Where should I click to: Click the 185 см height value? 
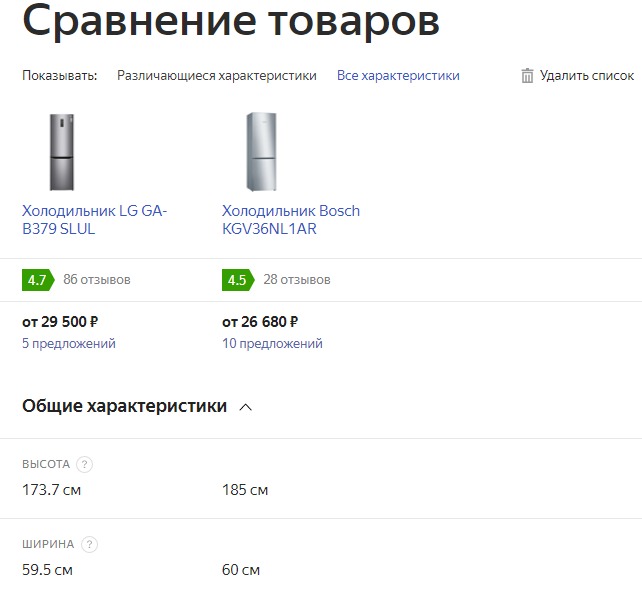tap(245, 490)
